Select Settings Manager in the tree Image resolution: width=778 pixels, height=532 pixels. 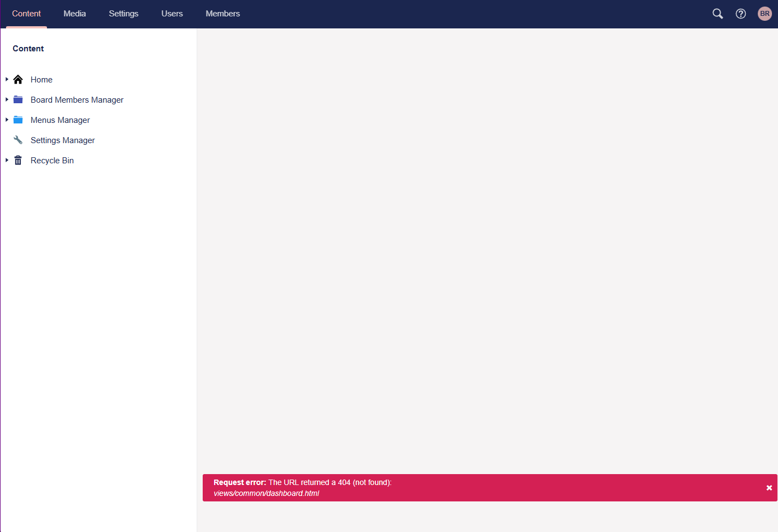[62, 140]
